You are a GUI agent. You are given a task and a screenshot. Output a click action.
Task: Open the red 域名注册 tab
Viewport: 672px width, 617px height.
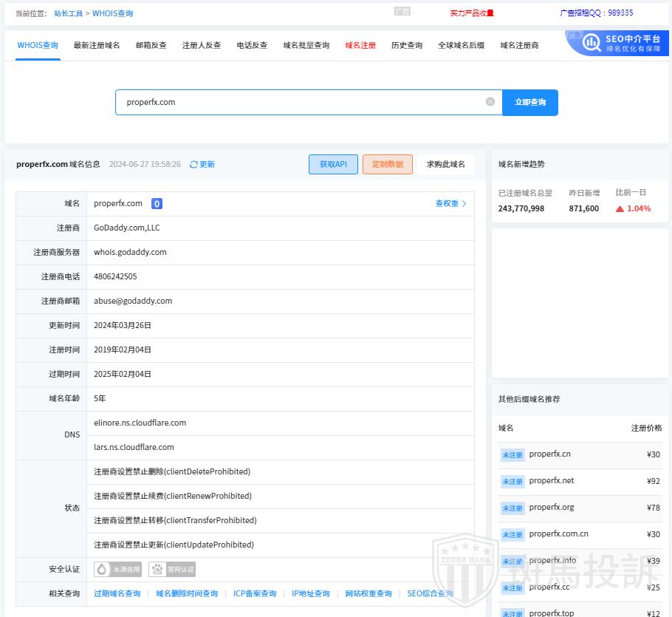click(360, 45)
